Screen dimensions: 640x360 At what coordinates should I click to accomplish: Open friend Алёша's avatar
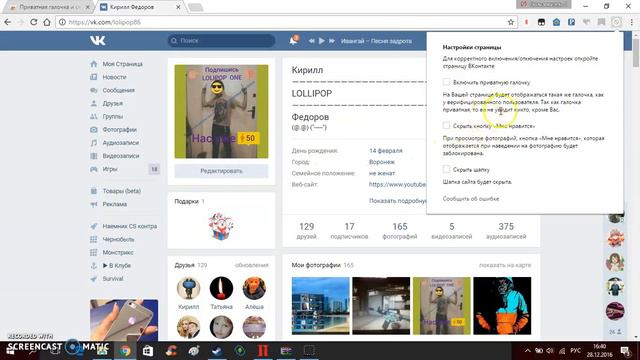coord(254,289)
